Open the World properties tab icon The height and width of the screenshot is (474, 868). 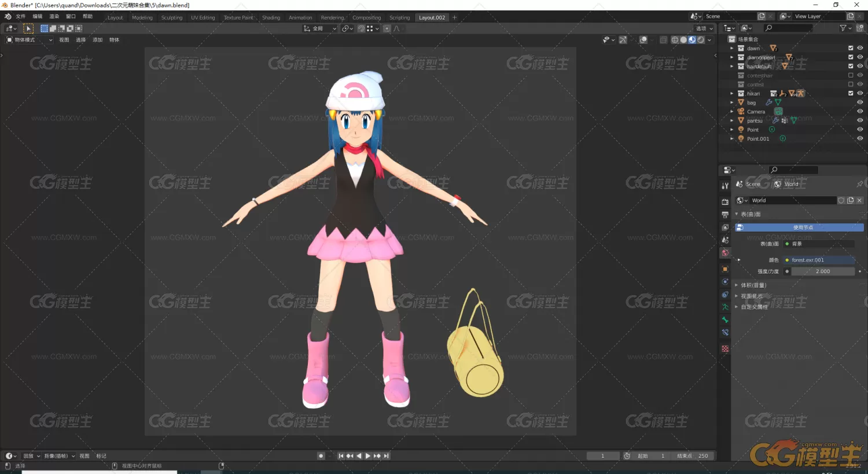(725, 253)
